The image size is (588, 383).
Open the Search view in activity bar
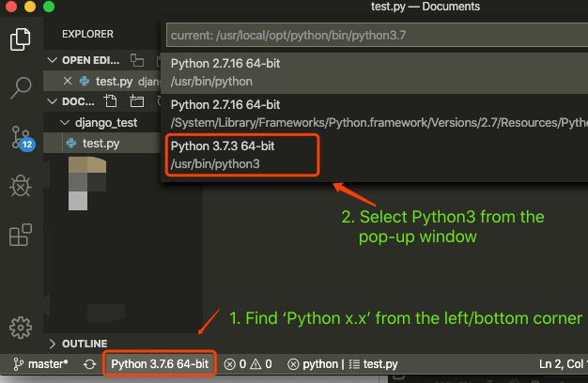coord(21,87)
